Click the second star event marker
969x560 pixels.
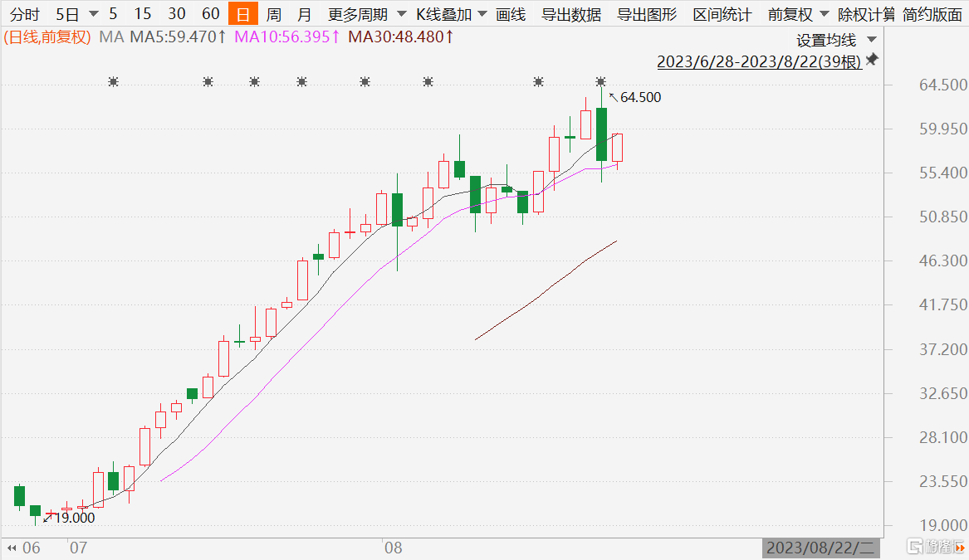point(208,81)
